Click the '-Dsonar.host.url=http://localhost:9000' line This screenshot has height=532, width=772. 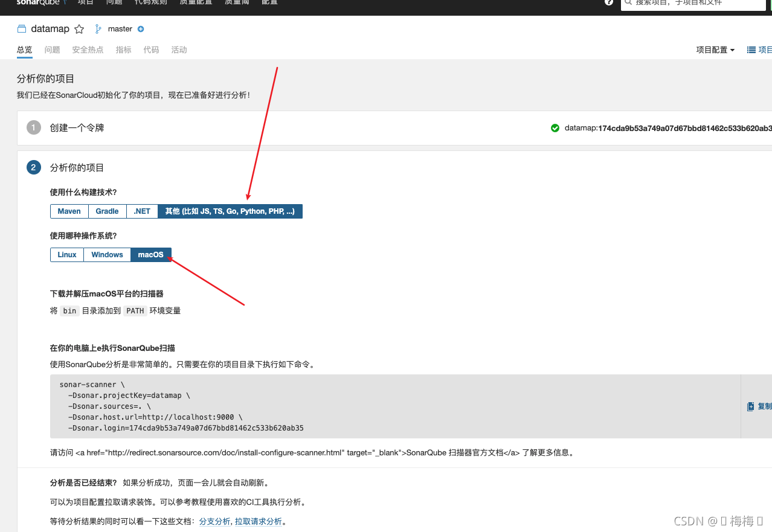[x=155, y=417]
